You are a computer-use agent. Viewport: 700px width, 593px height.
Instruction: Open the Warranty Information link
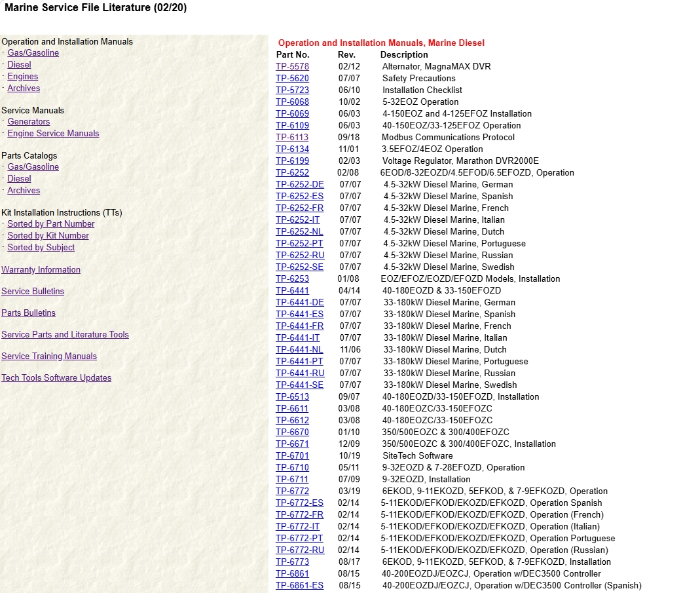click(x=41, y=270)
